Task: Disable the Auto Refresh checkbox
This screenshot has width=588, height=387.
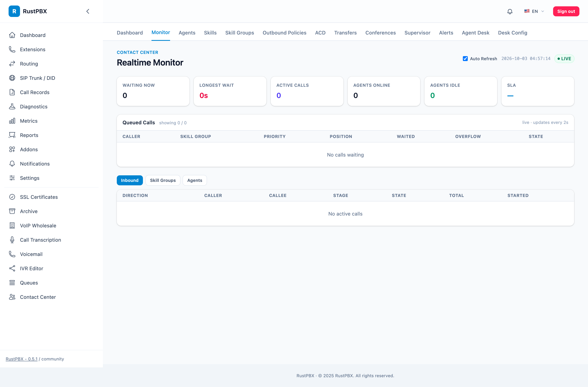Action: [x=465, y=59]
